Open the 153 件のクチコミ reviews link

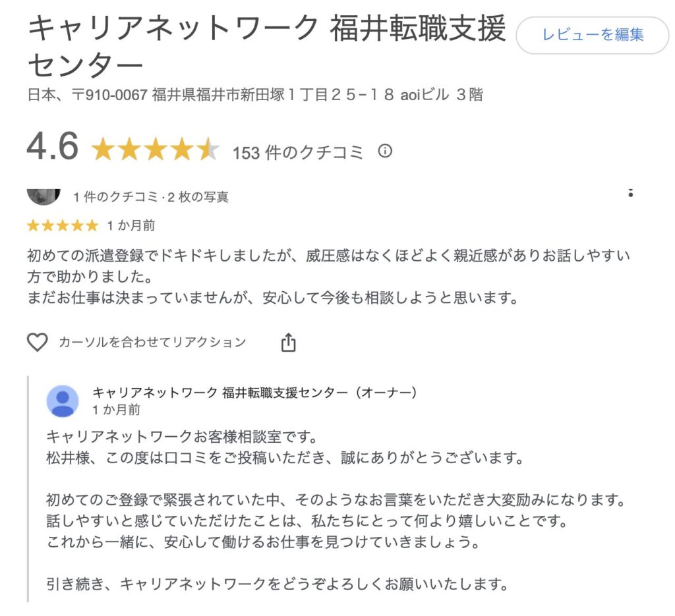[x=298, y=153]
